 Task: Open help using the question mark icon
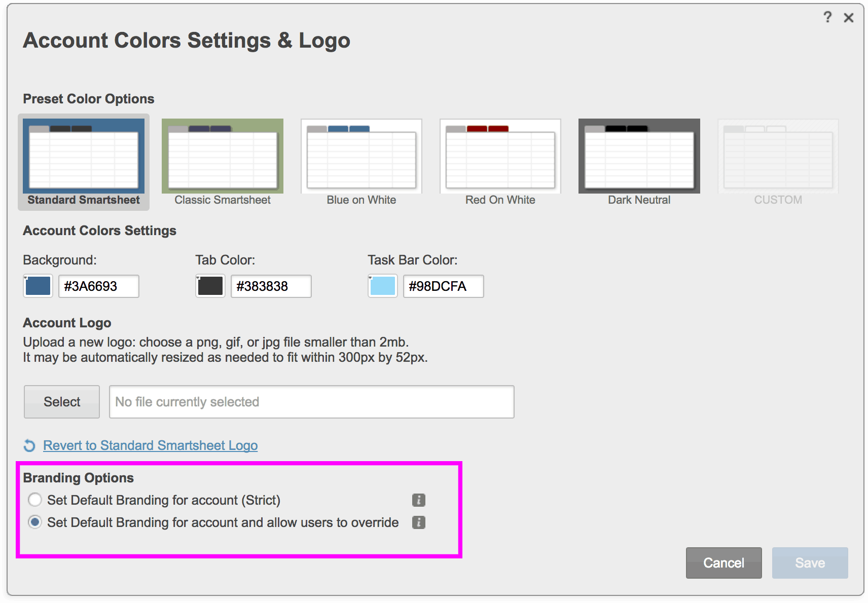coord(827,17)
